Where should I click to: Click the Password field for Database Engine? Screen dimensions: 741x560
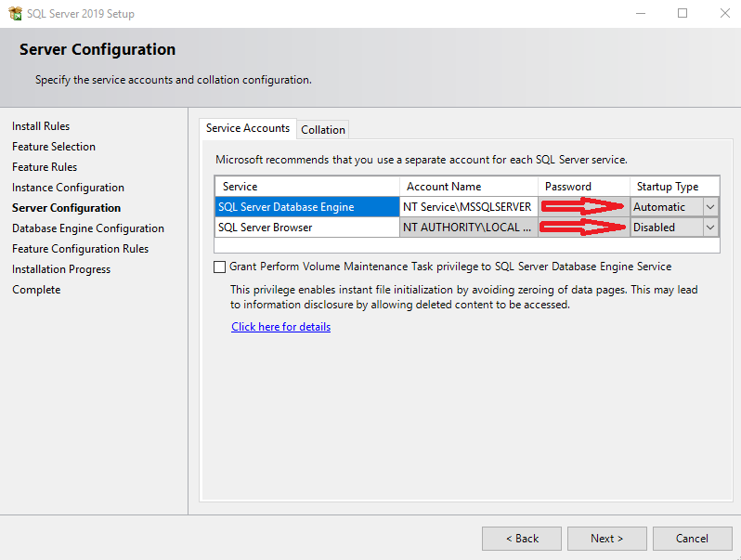[x=583, y=207]
